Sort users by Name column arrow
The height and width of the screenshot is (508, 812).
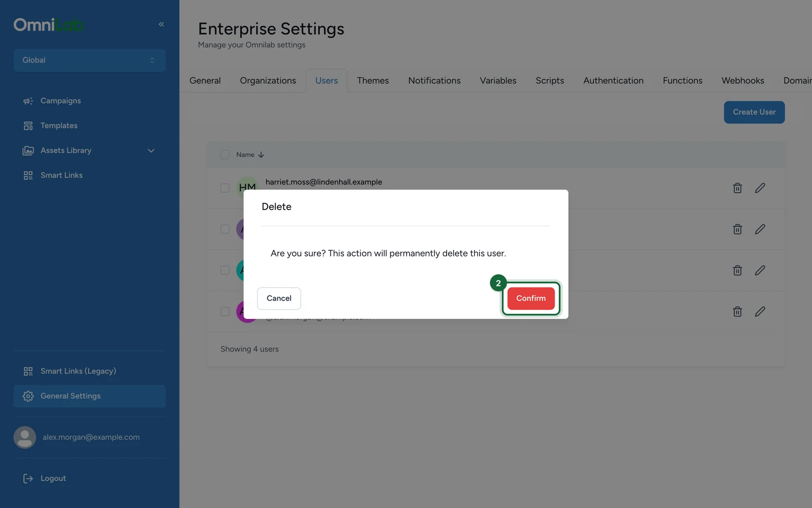point(261,155)
